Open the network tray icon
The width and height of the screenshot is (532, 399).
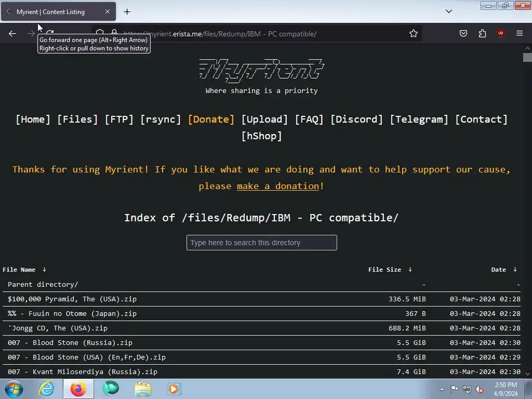click(x=467, y=389)
